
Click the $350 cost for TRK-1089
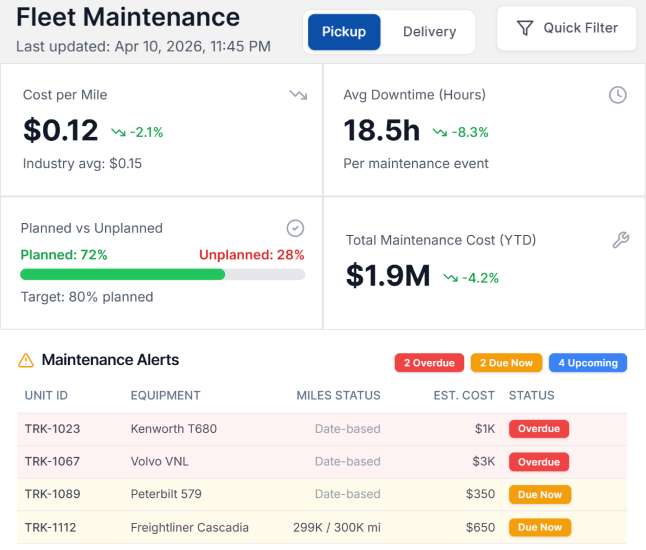coord(480,494)
